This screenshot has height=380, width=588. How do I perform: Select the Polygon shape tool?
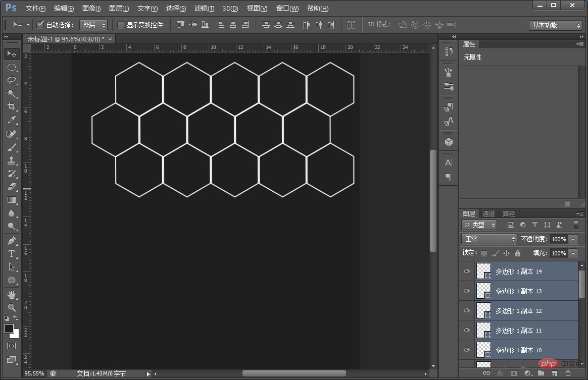click(x=12, y=280)
